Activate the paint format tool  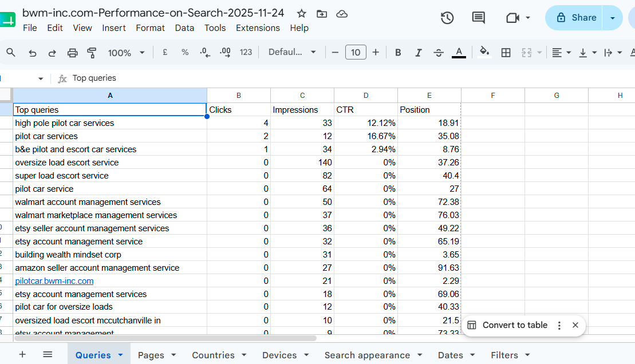(92, 53)
